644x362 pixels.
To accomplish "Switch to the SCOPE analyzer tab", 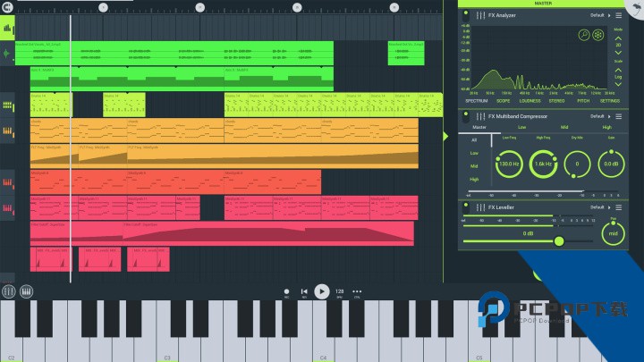I will [503, 101].
